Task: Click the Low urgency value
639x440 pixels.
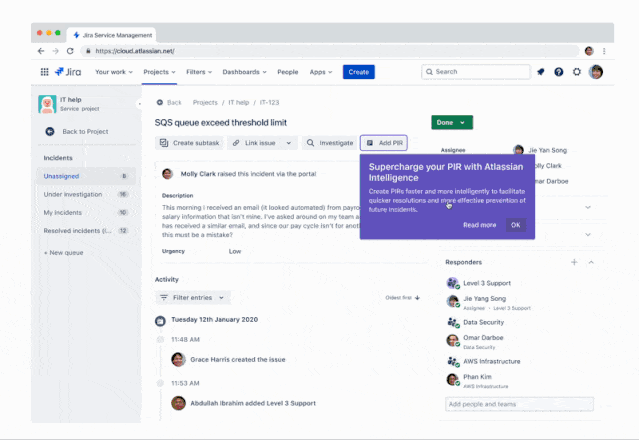Action: (235, 251)
